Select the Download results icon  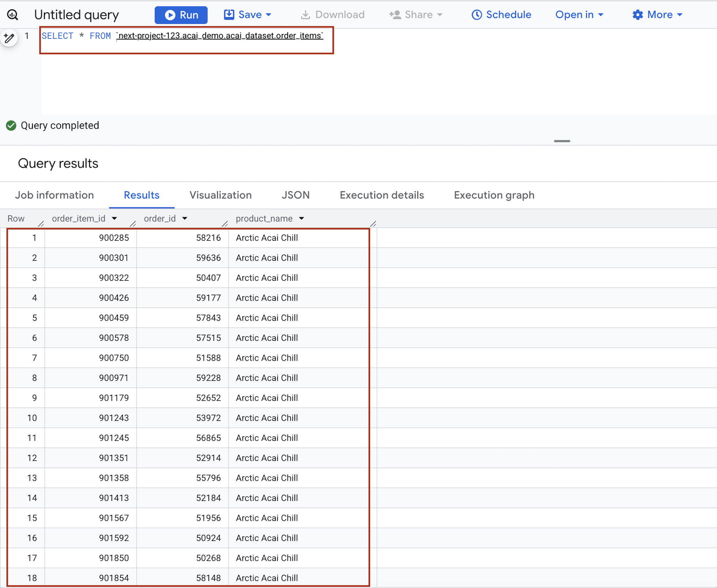click(306, 14)
